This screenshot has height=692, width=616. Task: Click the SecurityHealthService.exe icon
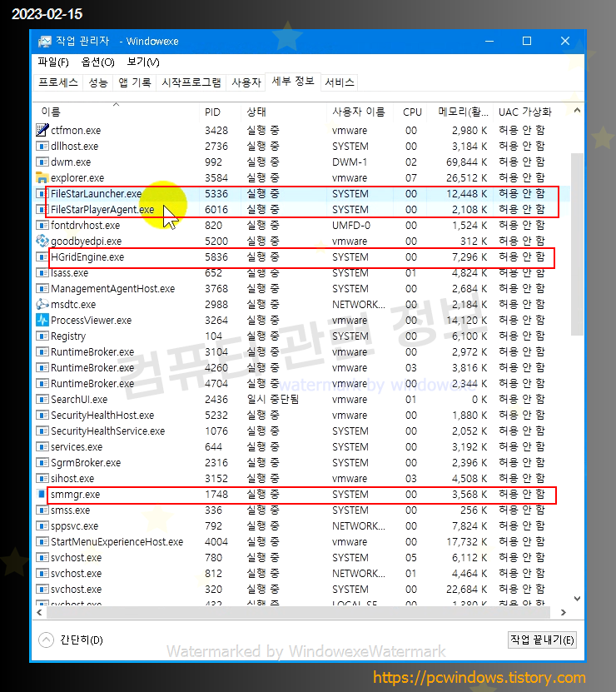(42, 431)
